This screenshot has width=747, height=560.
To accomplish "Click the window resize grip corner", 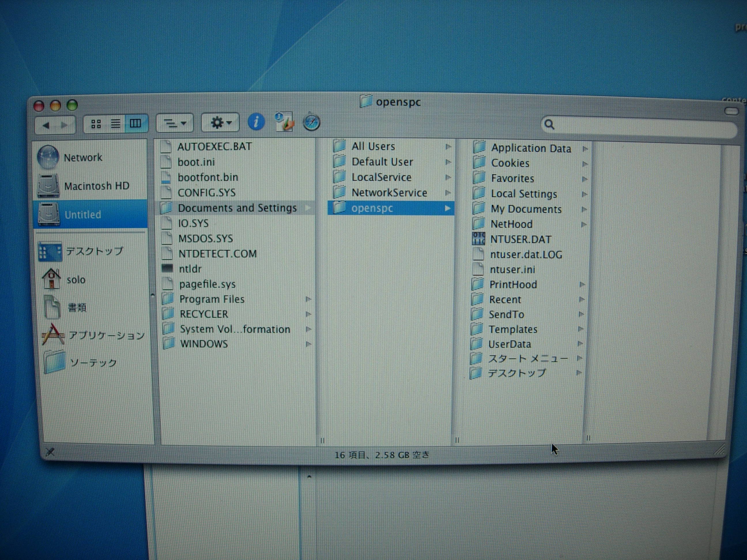I will click(719, 450).
